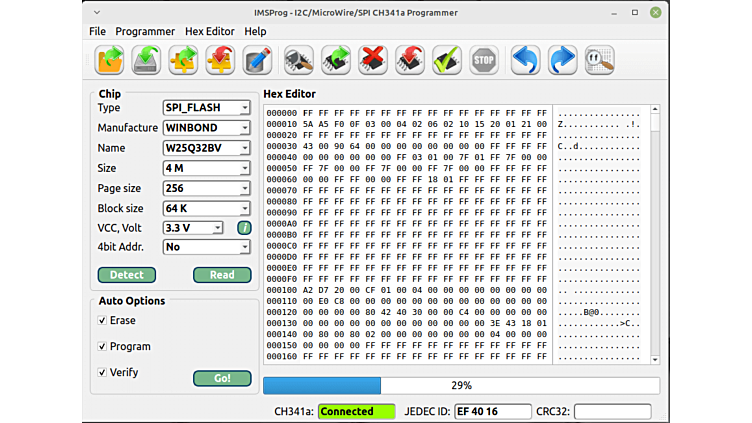Click the blue redo arrow icon
This screenshot has height=423, width=752.
tap(562, 60)
